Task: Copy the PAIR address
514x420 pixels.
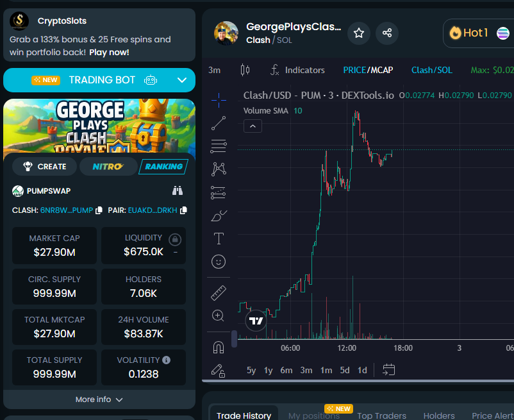Action: pyautogui.click(x=183, y=210)
